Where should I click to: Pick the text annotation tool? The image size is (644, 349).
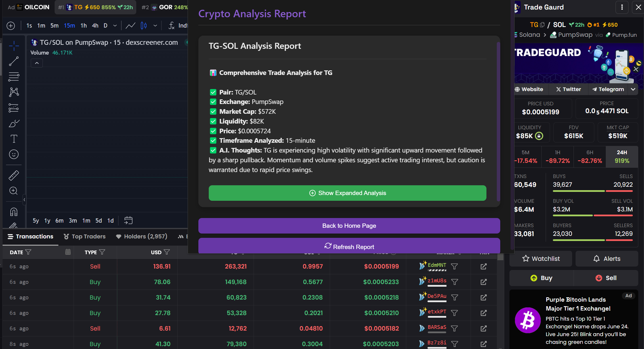pyautogui.click(x=14, y=139)
